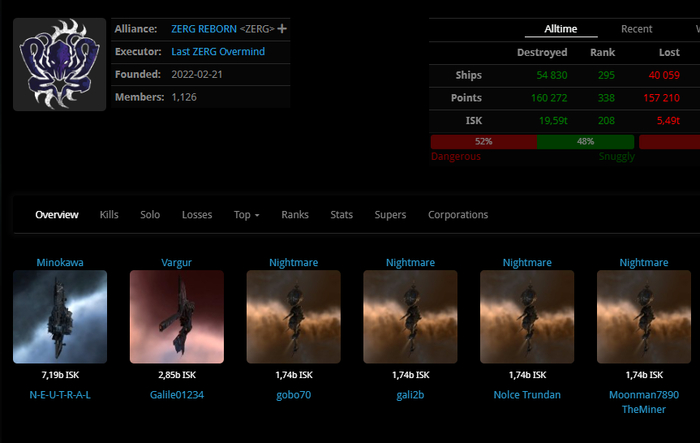Switch to the Kills tab
The height and width of the screenshot is (443, 700).
[x=109, y=215]
